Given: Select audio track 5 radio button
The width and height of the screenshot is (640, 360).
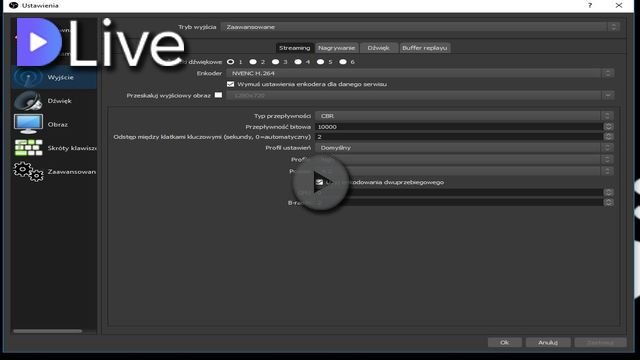Looking at the screenshot, I should tap(320, 62).
